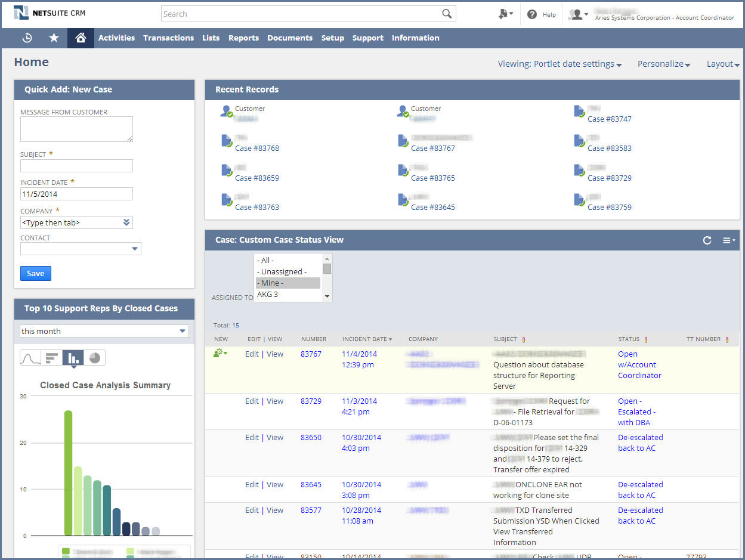The image size is (745, 560).
Task: Open the portlet menu in Case Status View
Action: 728,240
